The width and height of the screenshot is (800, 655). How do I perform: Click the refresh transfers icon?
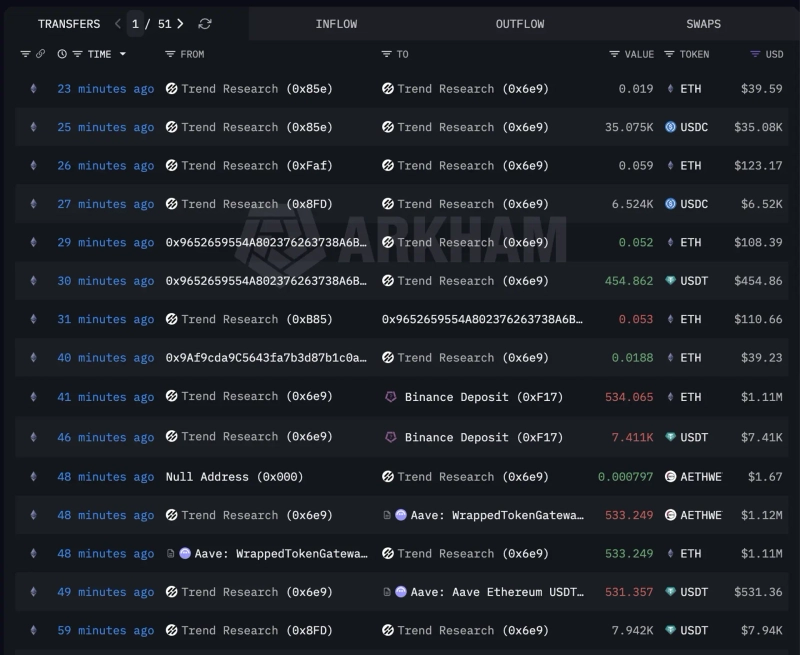[205, 24]
